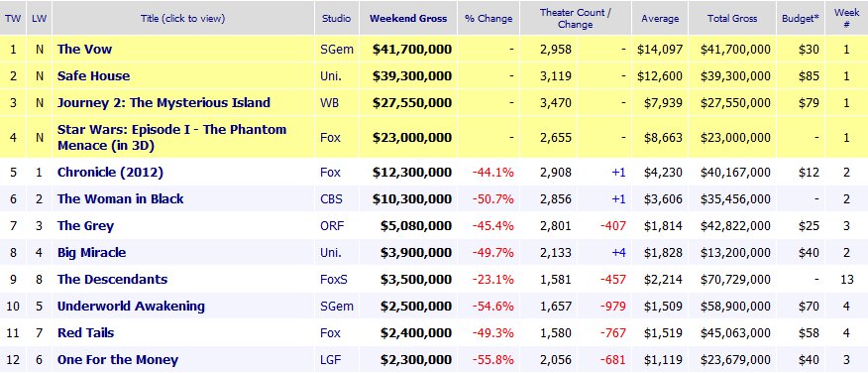868x373 pixels.
Task: Open Star Wars Episode I Phantom Menace link
Action: (171, 138)
